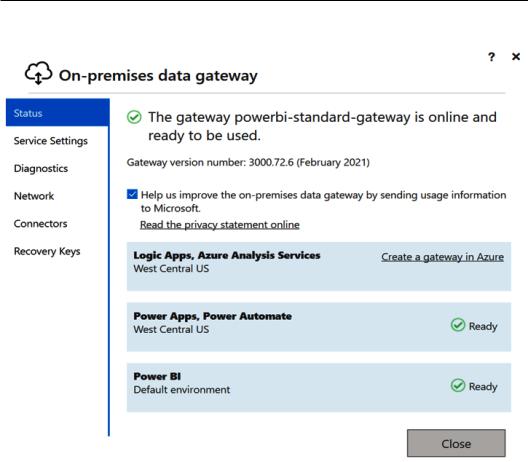Click the green online status checkmark icon
This screenshot has width=528, height=462.
point(134,117)
